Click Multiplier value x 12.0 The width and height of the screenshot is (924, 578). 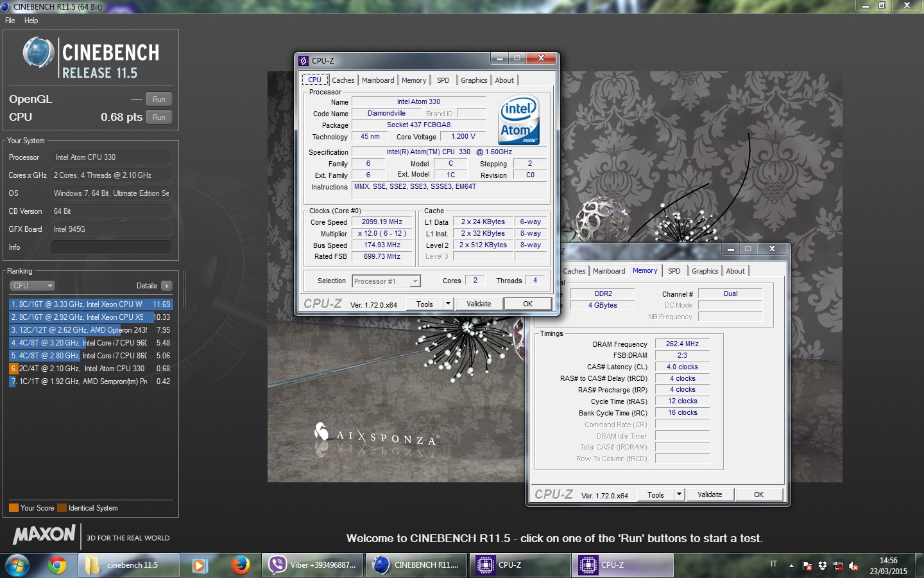(382, 234)
